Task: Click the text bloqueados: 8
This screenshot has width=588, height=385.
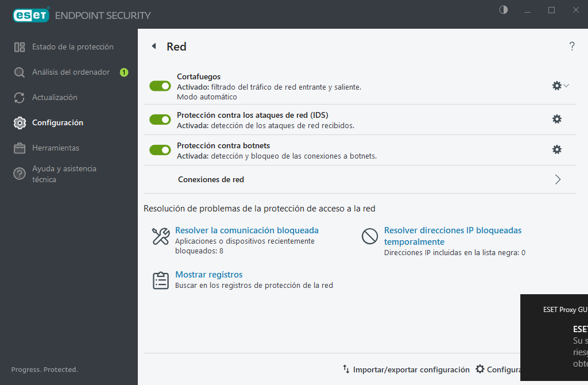Action: (x=199, y=251)
